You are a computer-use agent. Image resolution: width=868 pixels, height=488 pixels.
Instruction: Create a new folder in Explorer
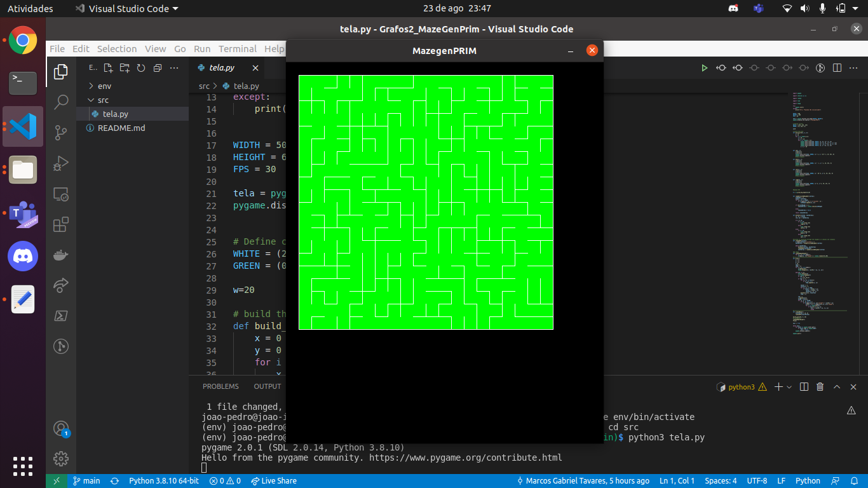coord(125,68)
